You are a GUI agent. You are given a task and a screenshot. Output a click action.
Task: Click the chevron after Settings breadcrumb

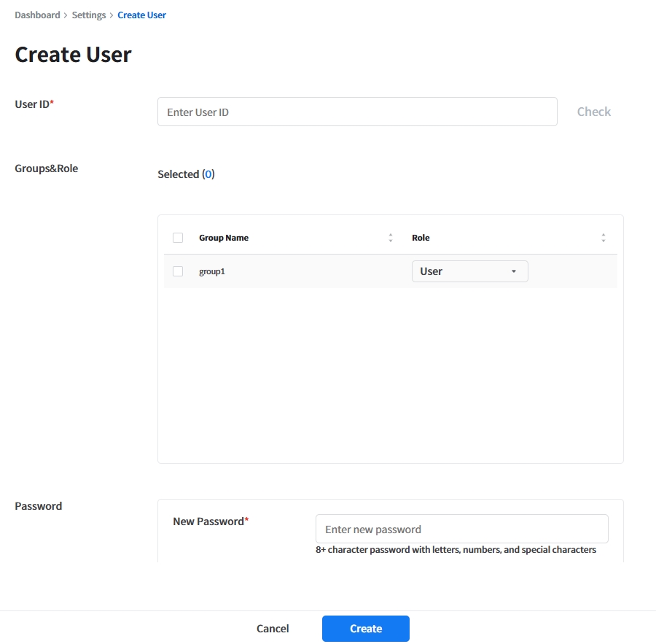pyautogui.click(x=112, y=15)
